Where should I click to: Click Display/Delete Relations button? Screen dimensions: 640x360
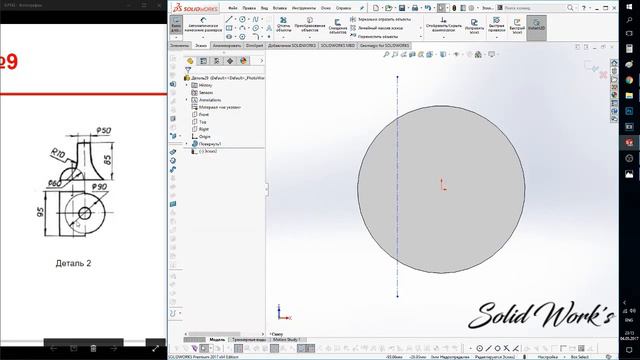tap(444, 25)
